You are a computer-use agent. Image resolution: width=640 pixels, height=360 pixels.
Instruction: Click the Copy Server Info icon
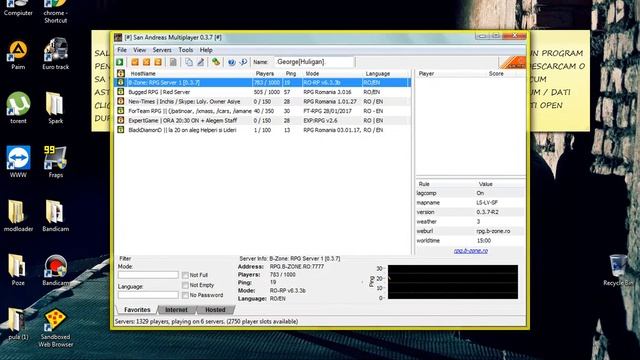click(189, 62)
